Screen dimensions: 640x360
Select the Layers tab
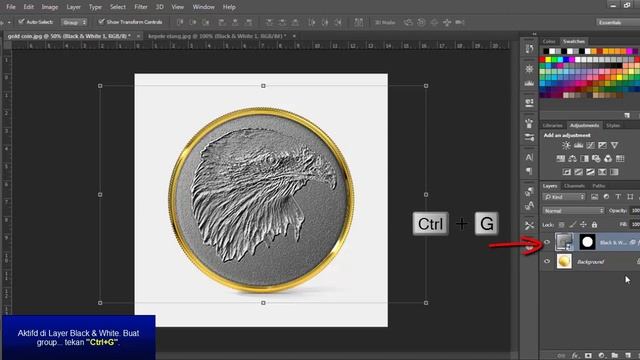click(550, 186)
